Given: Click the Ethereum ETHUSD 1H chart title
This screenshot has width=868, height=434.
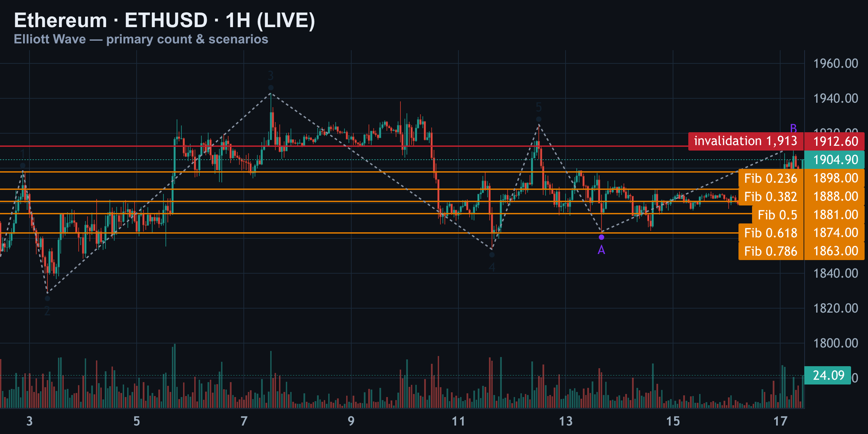Looking at the screenshot, I should 164,20.
